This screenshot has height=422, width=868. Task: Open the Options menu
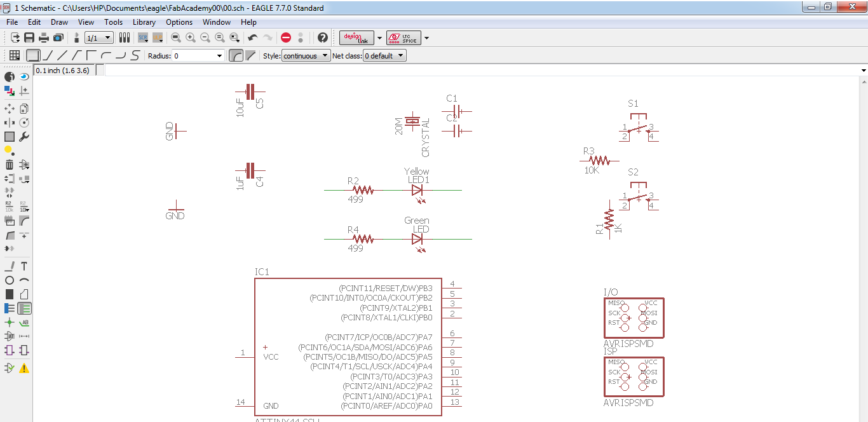(179, 22)
